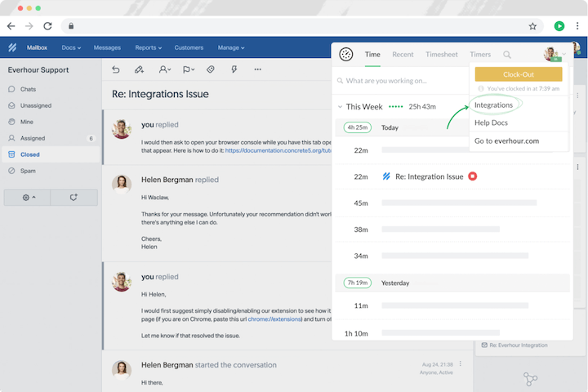Open three-dot menu on Helen's first message

click(460, 364)
